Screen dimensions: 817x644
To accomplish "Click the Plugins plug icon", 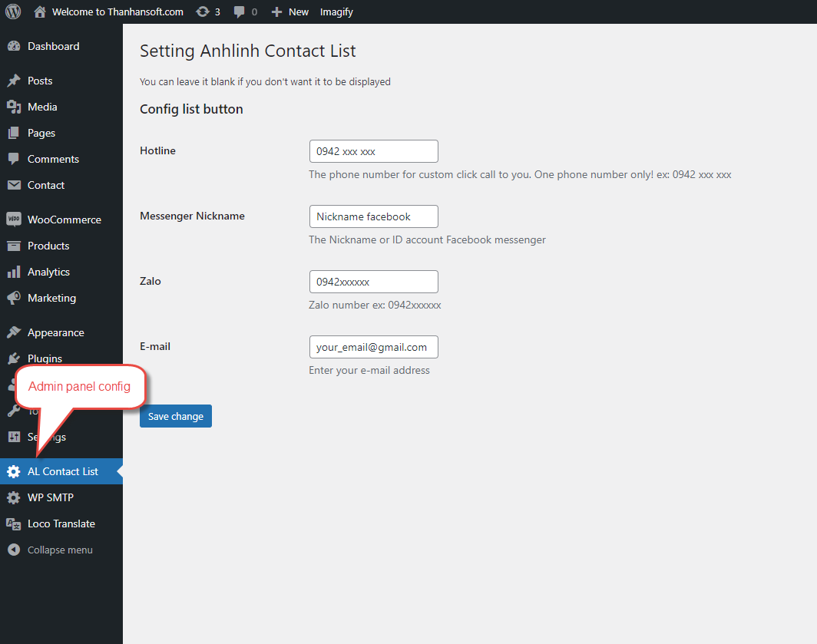I will (x=14, y=358).
